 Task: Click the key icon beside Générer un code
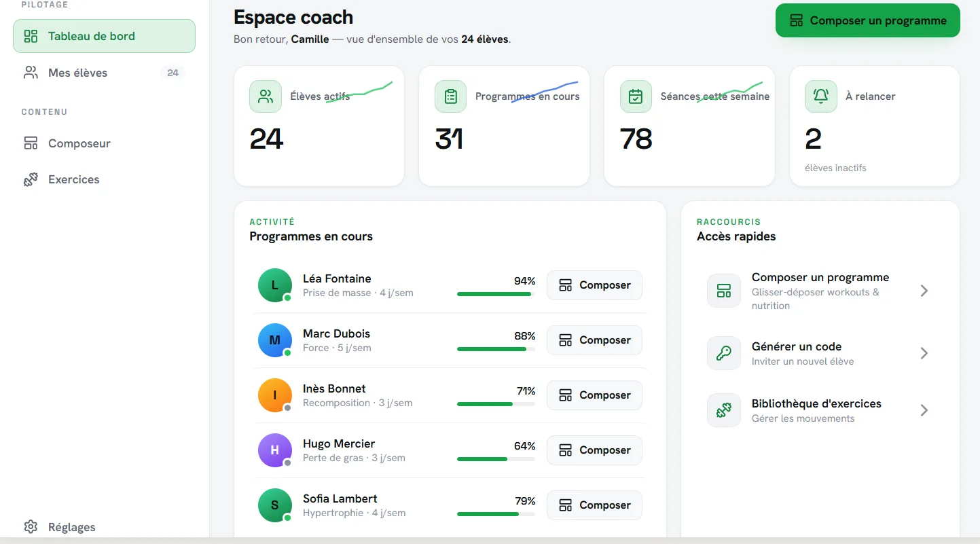click(724, 353)
